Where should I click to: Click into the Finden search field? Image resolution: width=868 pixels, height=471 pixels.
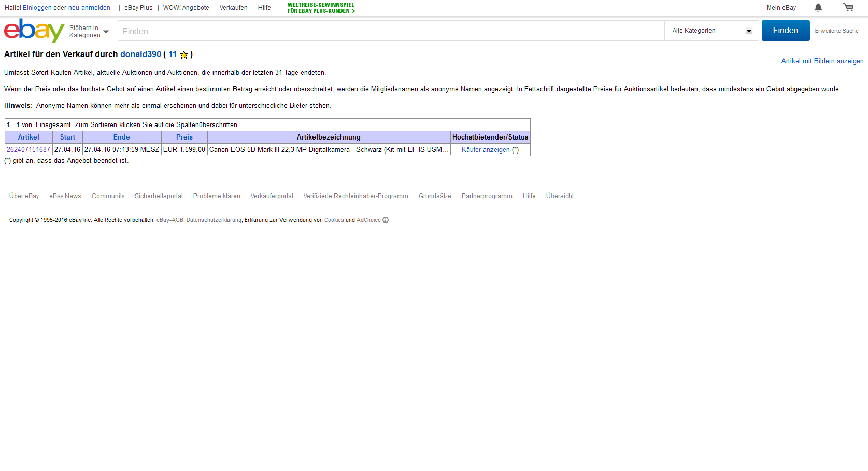391,31
